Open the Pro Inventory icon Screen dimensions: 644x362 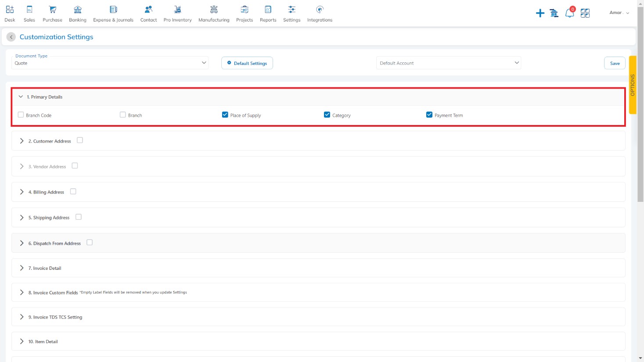coord(177,10)
